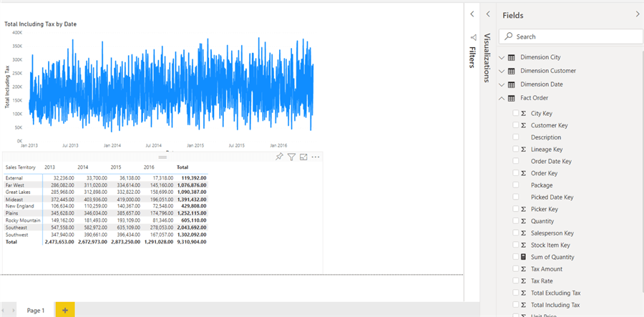Click the sigma icon beside City Key
Screen dimensions: 644x317
pos(523,113)
